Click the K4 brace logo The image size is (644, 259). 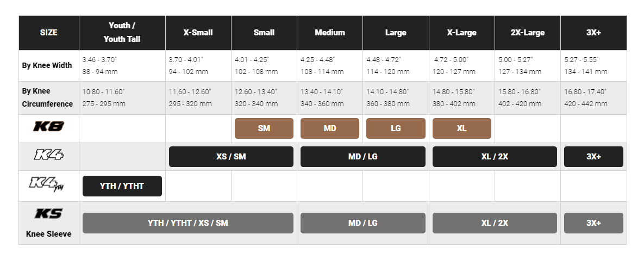pyautogui.click(x=49, y=156)
